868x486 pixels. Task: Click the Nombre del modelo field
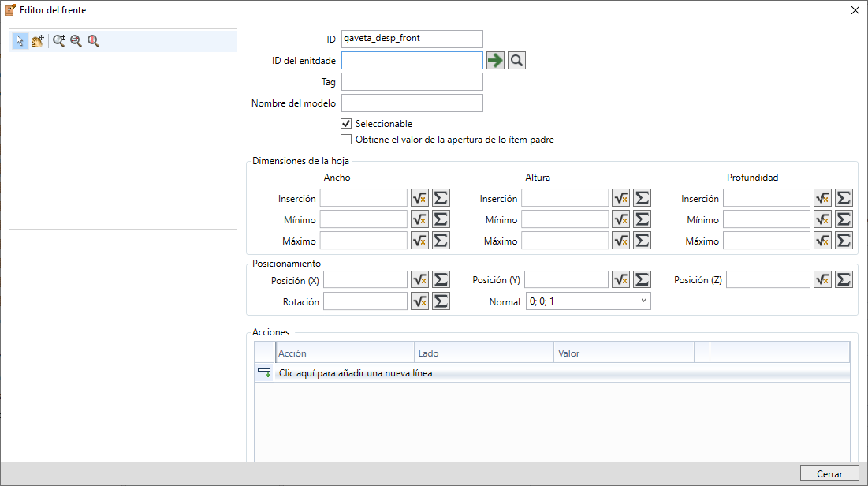click(412, 103)
